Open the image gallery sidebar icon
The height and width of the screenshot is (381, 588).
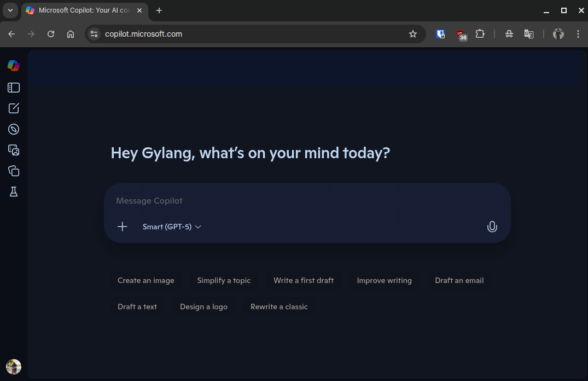point(14,150)
